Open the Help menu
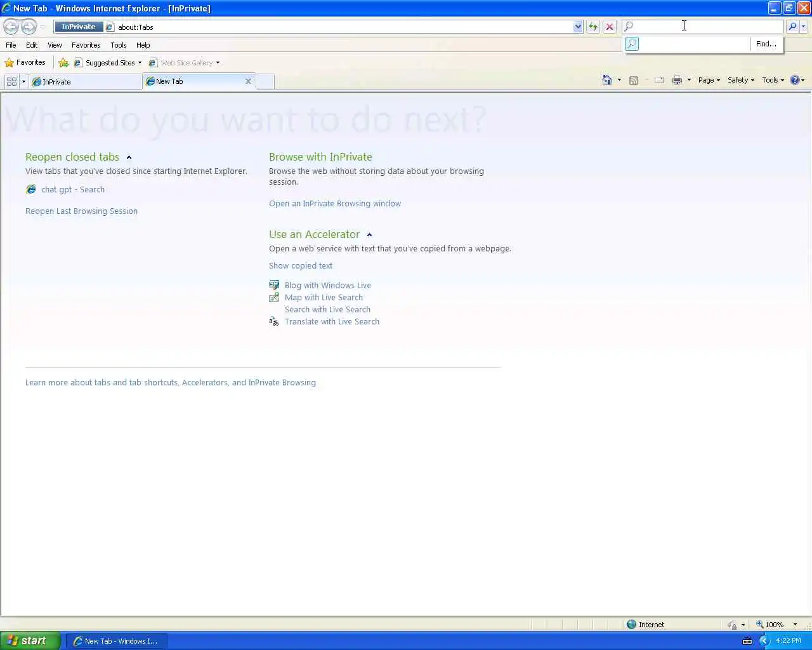The height and width of the screenshot is (650, 812). point(143,45)
